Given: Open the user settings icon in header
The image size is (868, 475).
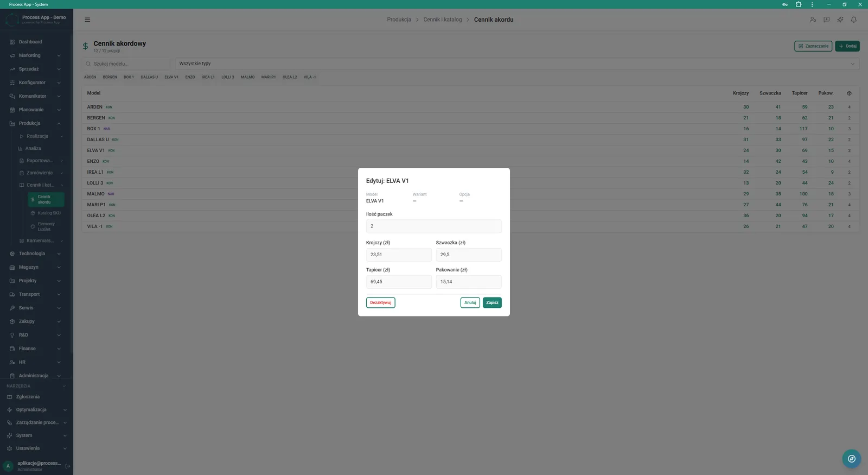Looking at the screenshot, I should point(813,20).
